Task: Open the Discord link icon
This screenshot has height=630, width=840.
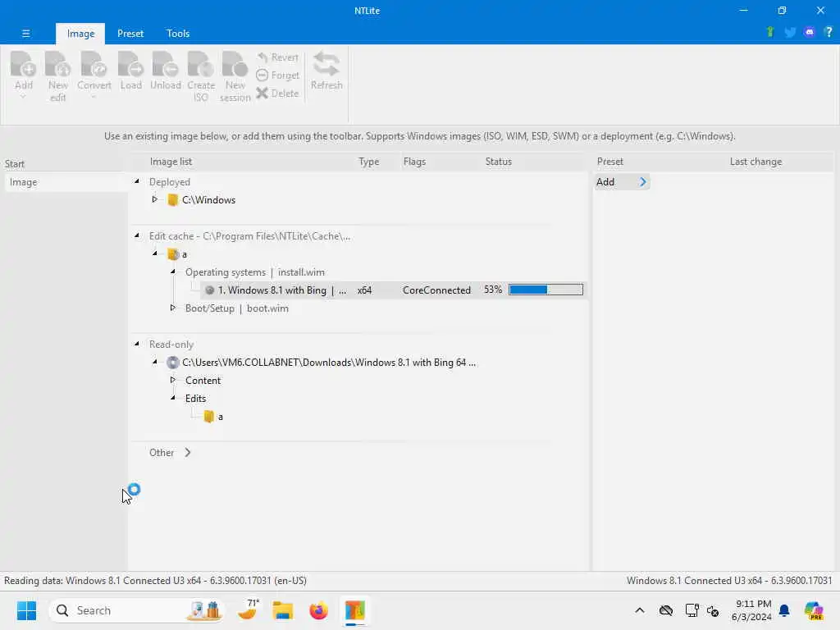Action: (810, 32)
